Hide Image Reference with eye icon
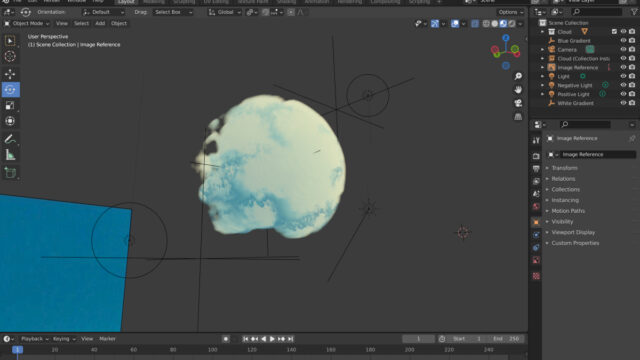 coord(623,67)
